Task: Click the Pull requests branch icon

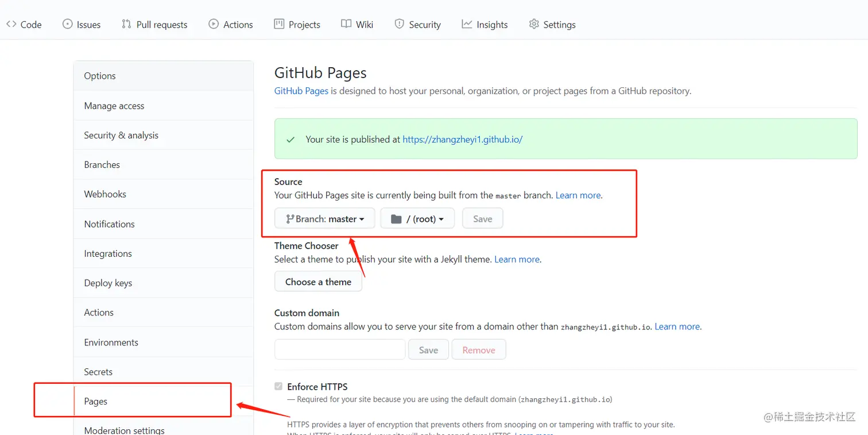Action: tap(126, 24)
